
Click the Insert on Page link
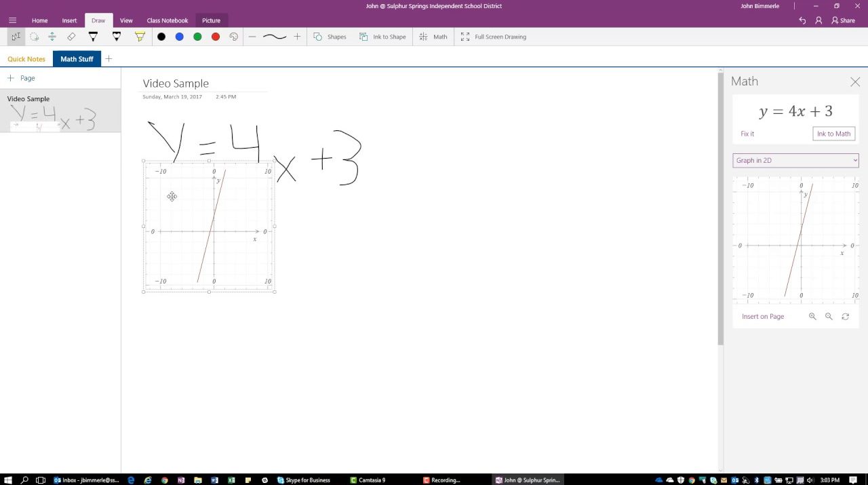(763, 317)
